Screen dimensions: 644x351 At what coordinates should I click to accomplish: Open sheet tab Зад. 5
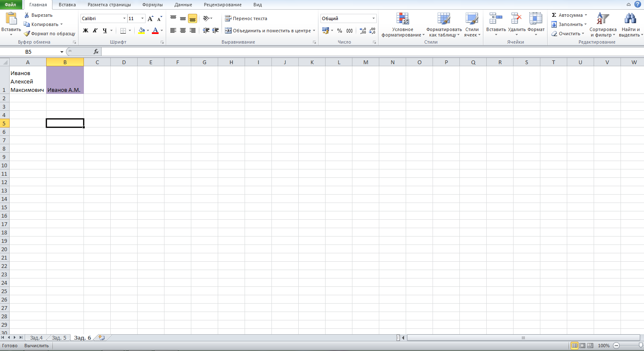59,338
